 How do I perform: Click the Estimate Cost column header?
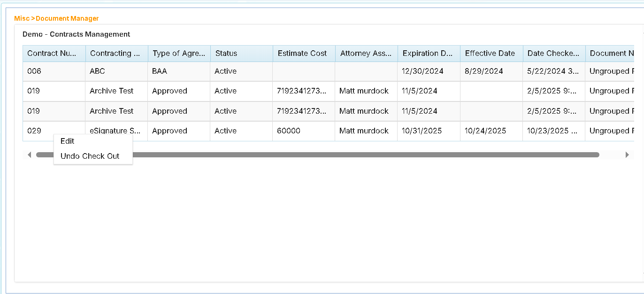(303, 53)
